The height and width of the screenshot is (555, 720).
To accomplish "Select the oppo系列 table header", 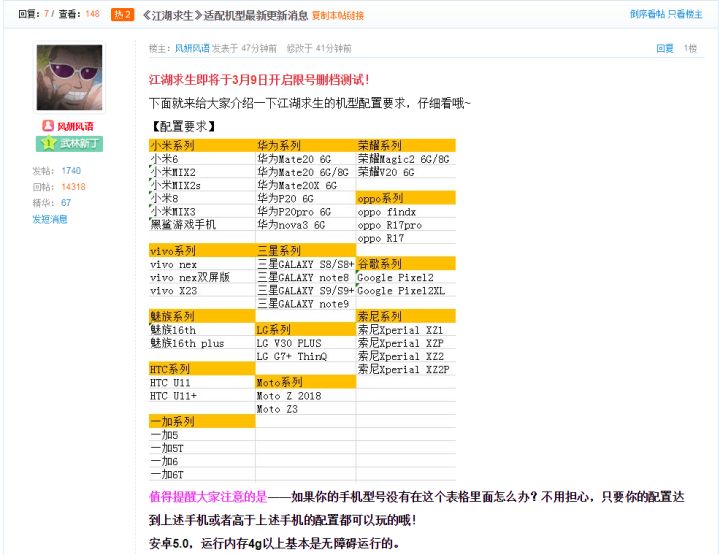I will (406, 198).
